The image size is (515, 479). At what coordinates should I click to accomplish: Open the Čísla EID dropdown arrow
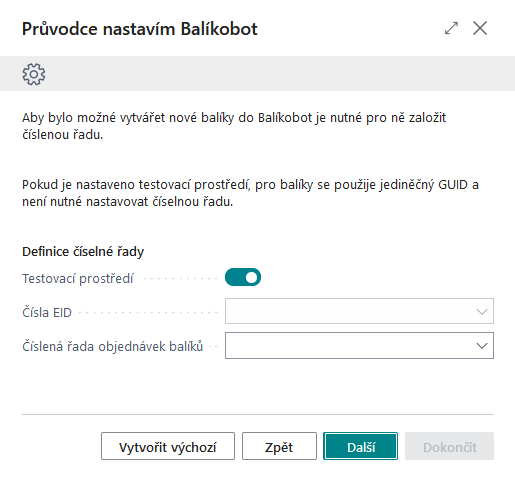(482, 312)
